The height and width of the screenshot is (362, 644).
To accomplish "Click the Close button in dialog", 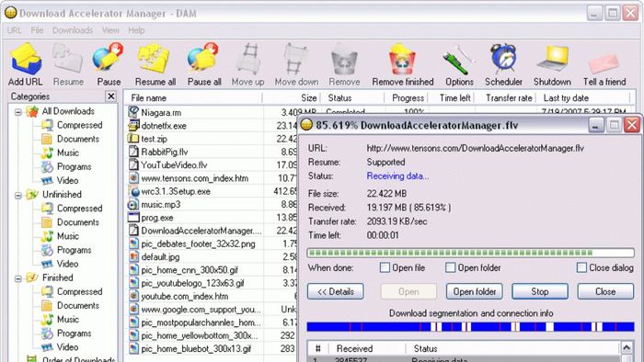I will 605,291.
